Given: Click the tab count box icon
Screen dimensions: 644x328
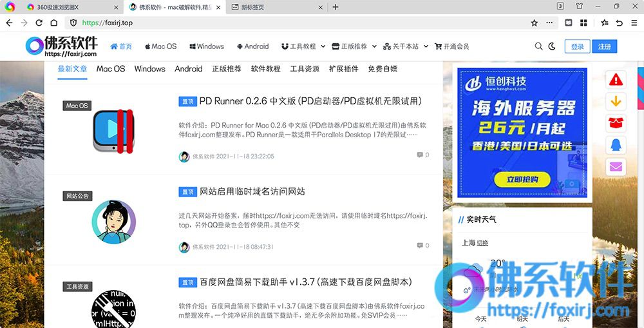Looking at the screenshot, I should (x=560, y=6).
